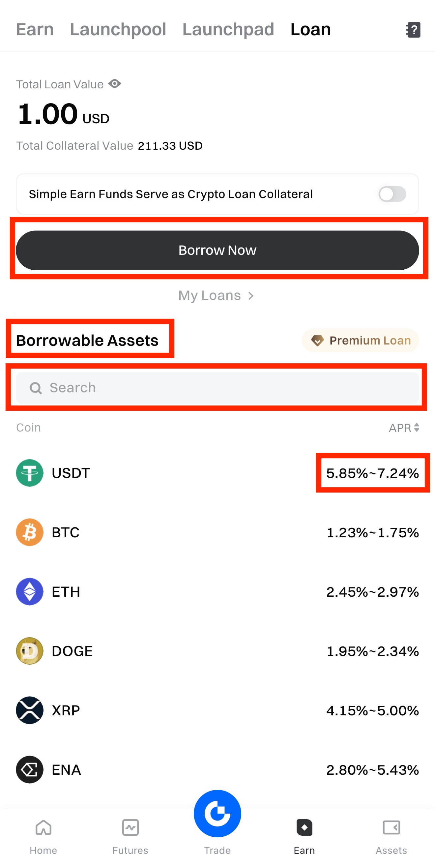435x868 pixels.
Task: Tap the XRP coin icon
Action: [x=30, y=710]
